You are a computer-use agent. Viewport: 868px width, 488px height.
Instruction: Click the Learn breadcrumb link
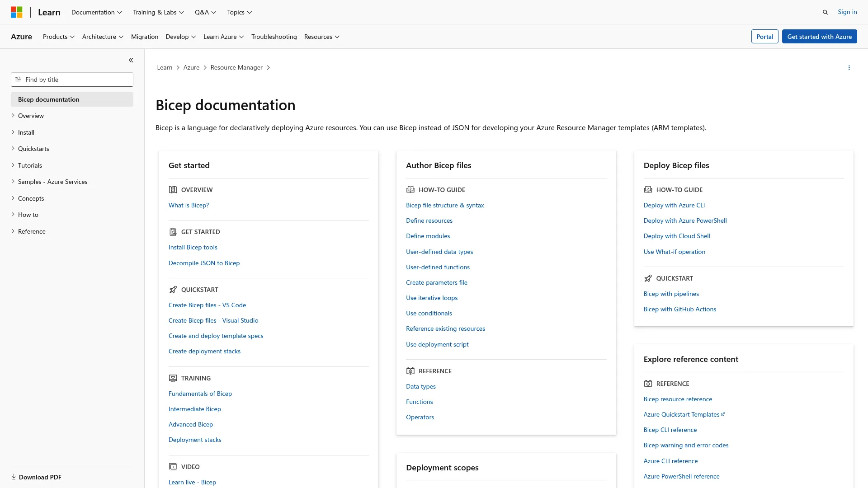pos(165,67)
